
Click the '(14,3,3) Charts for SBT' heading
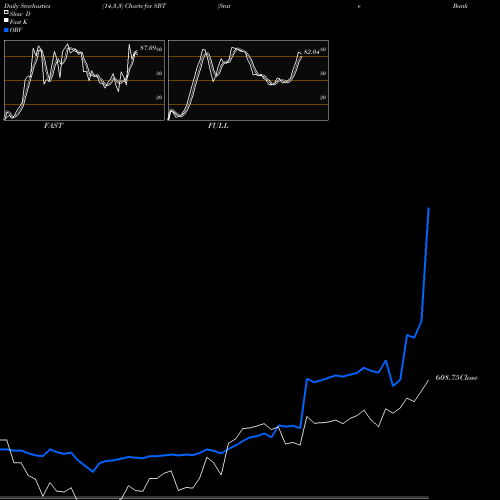(134, 6)
